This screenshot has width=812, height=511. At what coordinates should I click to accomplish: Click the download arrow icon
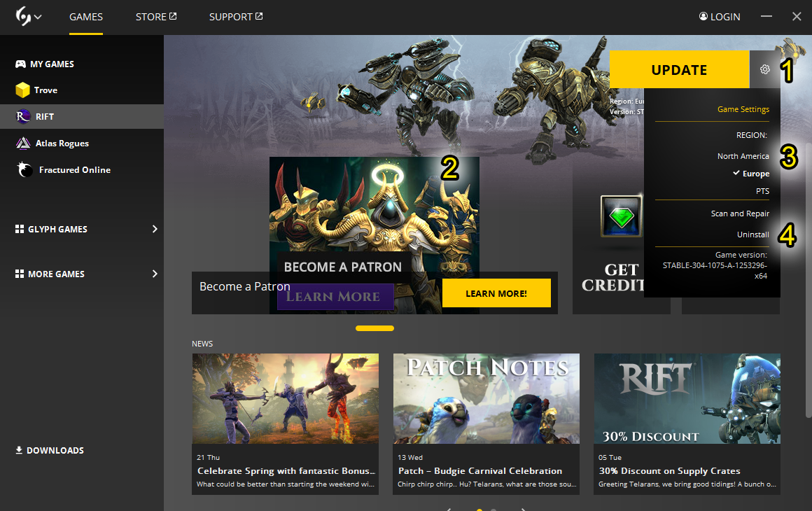pos(19,450)
